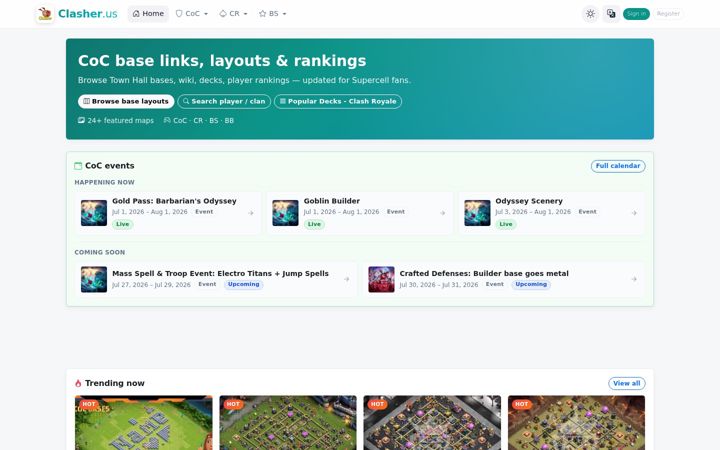Open Crafted Defenses: Builder base goes metal
Viewport: 720px width, 450px height.
[x=504, y=279]
